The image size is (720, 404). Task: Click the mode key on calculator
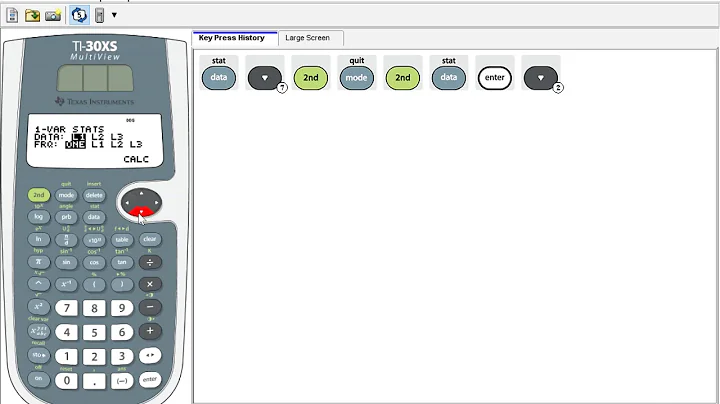click(66, 195)
